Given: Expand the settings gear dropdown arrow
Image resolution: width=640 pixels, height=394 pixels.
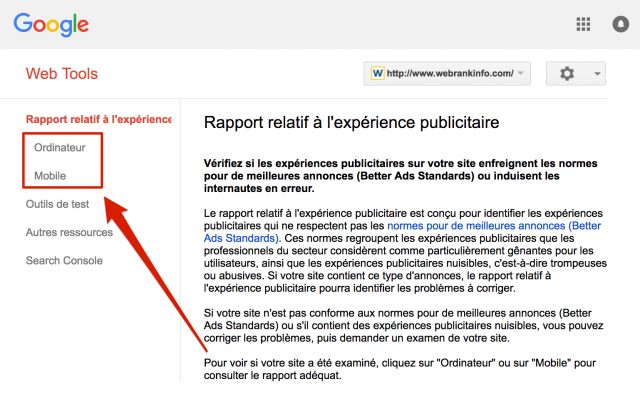Looking at the screenshot, I should tap(597, 74).
